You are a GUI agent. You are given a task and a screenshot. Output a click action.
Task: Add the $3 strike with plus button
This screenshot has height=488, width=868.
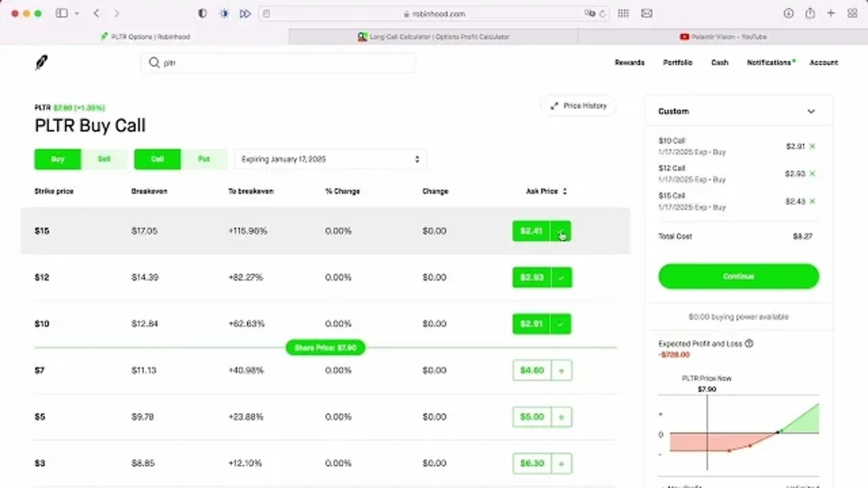pos(561,464)
